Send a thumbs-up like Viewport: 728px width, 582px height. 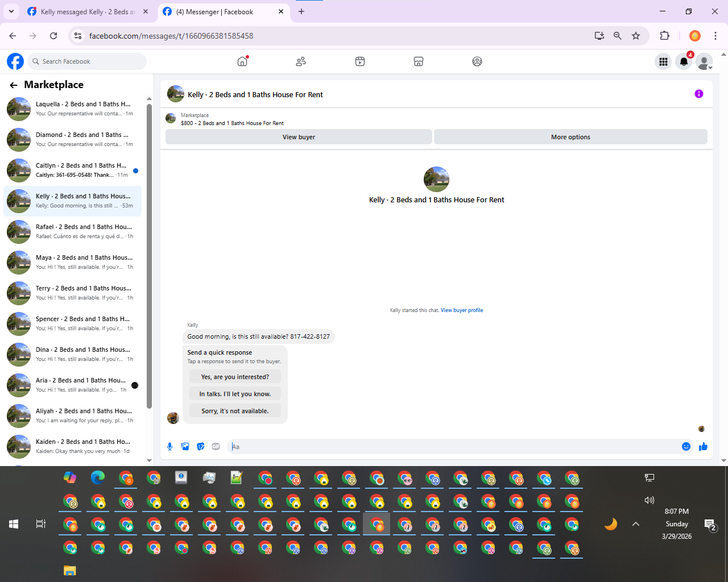pos(703,447)
